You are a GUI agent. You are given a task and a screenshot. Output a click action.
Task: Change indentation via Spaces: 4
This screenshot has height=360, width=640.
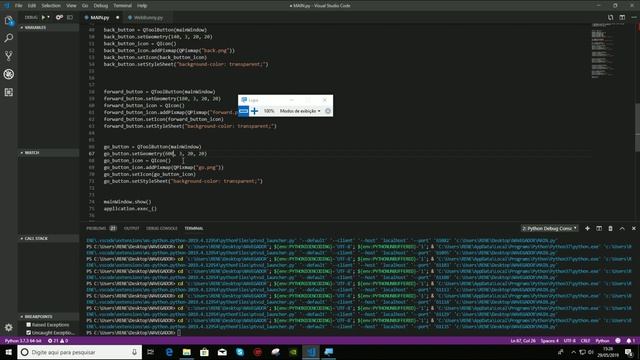[x=550, y=340]
